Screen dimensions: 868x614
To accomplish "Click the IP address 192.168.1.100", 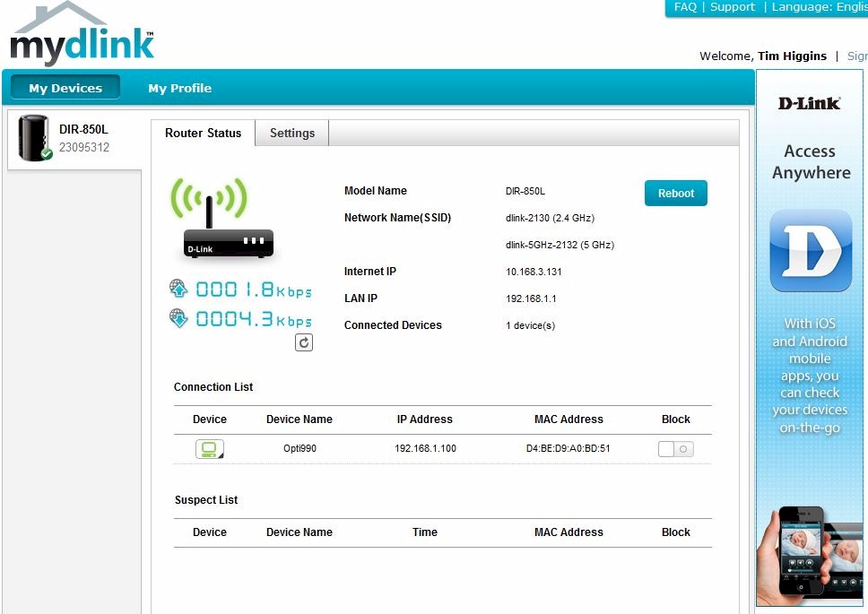I will click(425, 448).
